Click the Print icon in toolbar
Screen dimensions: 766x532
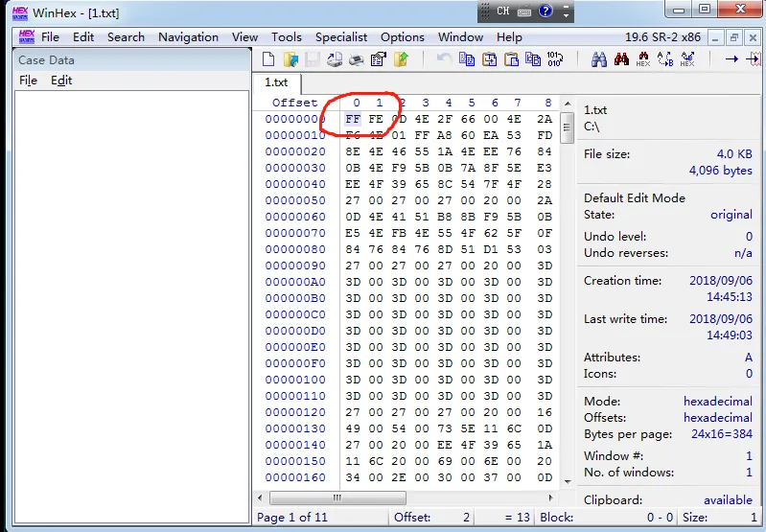click(x=357, y=59)
